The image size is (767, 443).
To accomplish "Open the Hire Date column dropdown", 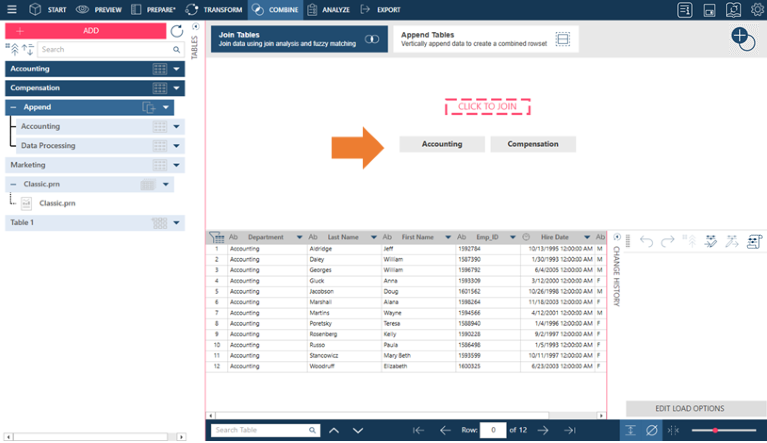I will pyautogui.click(x=587, y=237).
